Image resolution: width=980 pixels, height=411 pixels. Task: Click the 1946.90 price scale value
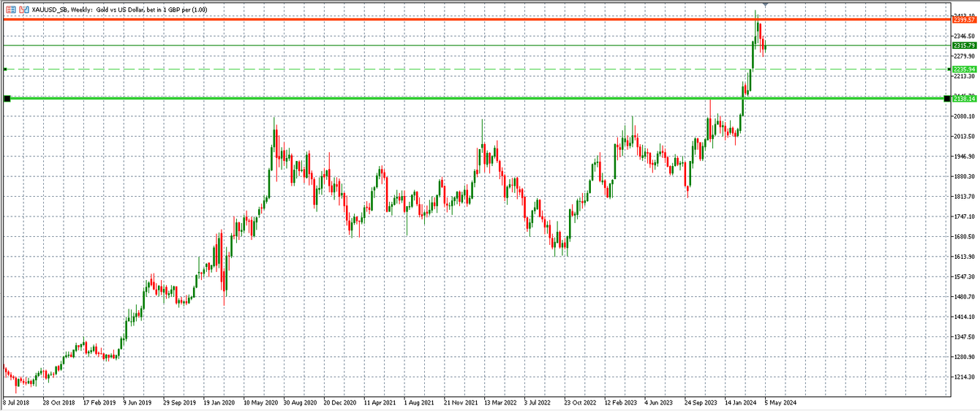click(965, 157)
